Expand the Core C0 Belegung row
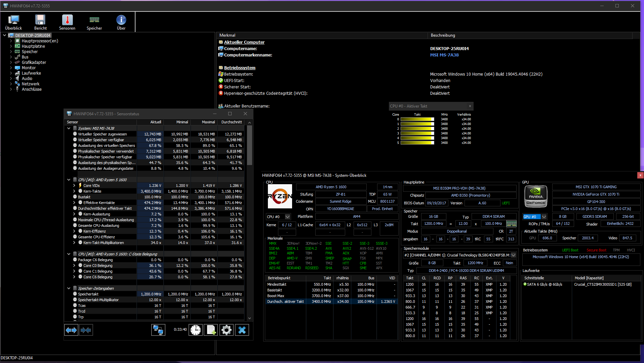The image size is (644, 363). [74, 265]
